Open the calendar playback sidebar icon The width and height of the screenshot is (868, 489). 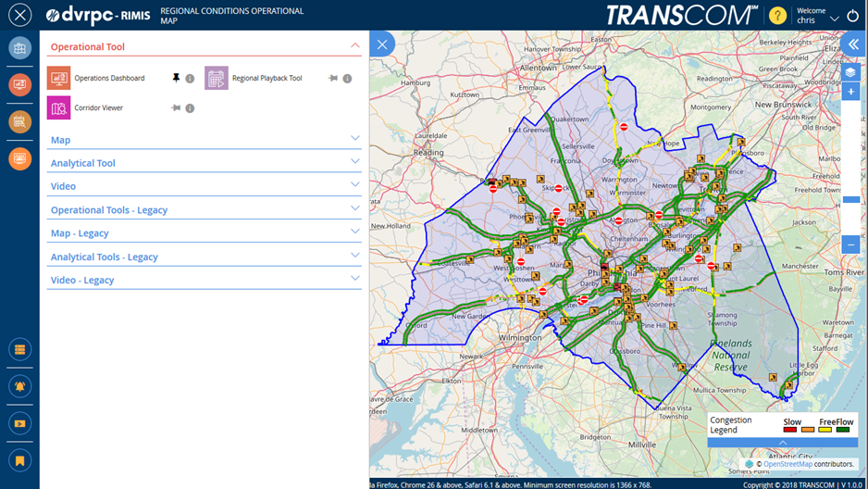20,122
